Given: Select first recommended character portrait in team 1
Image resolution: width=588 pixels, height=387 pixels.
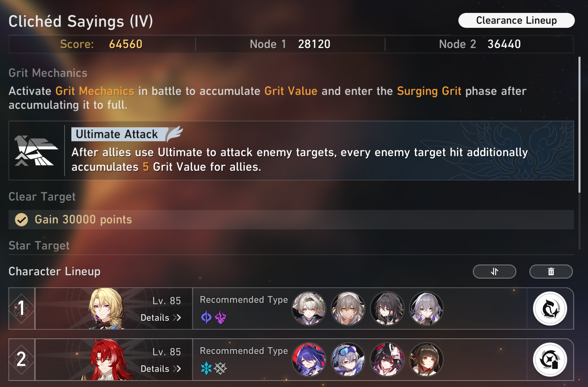Looking at the screenshot, I should (x=309, y=309).
